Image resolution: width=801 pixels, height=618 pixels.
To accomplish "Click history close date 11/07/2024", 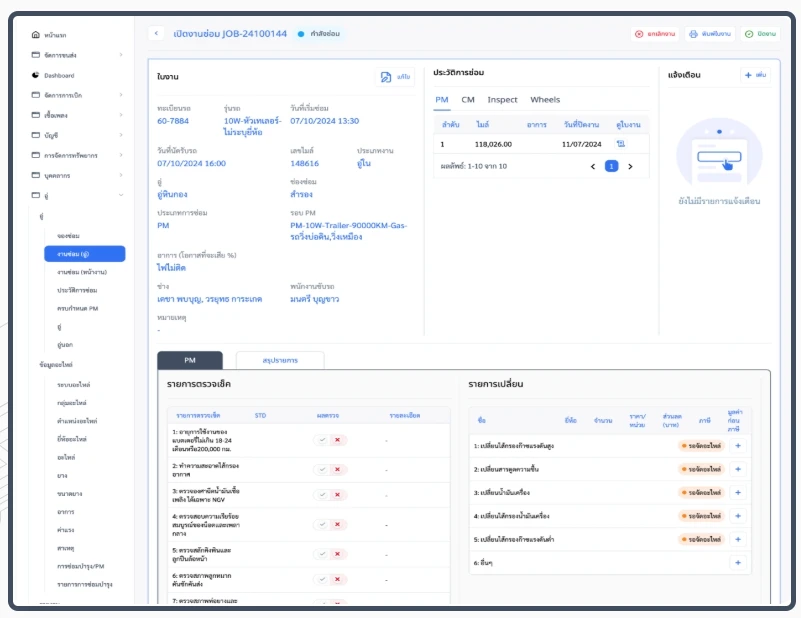I will [x=582, y=144].
